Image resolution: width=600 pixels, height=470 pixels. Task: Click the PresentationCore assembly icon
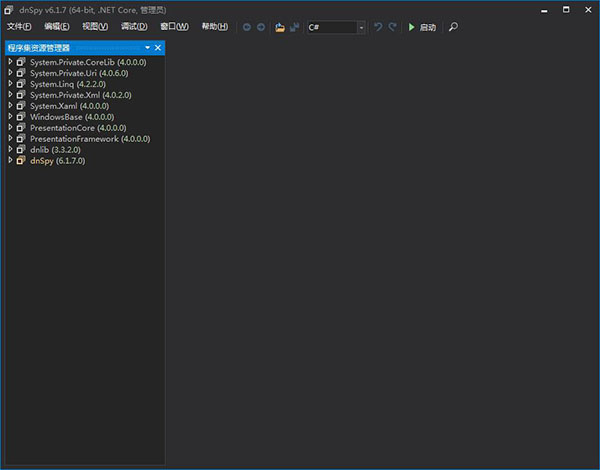point(21,127)
